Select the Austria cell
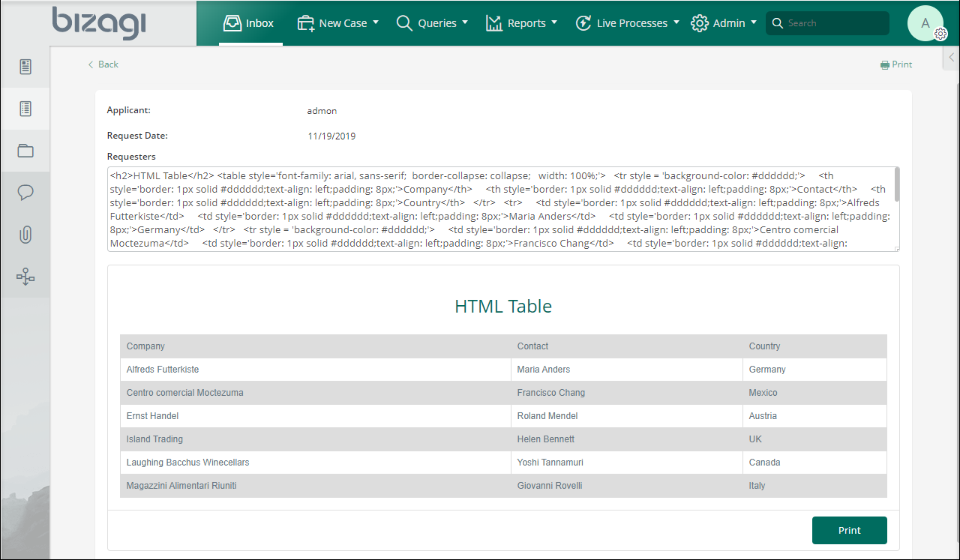 [815, 416]
